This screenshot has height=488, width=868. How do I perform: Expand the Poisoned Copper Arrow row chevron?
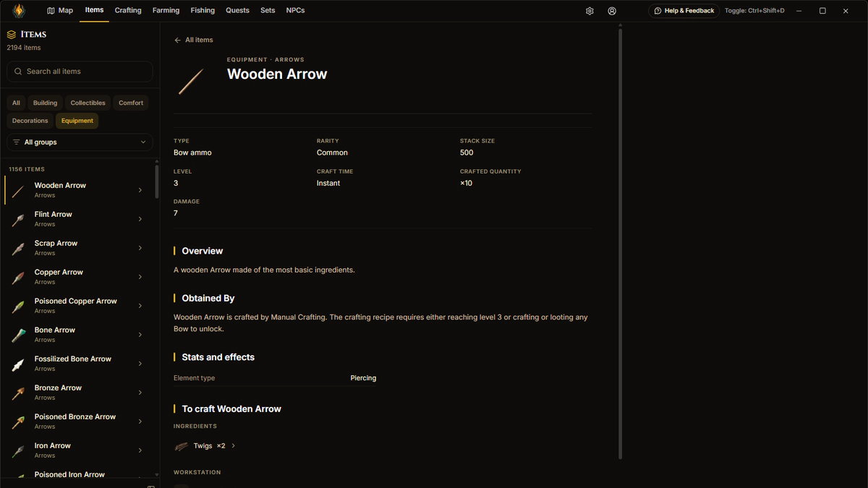(140, 306)
